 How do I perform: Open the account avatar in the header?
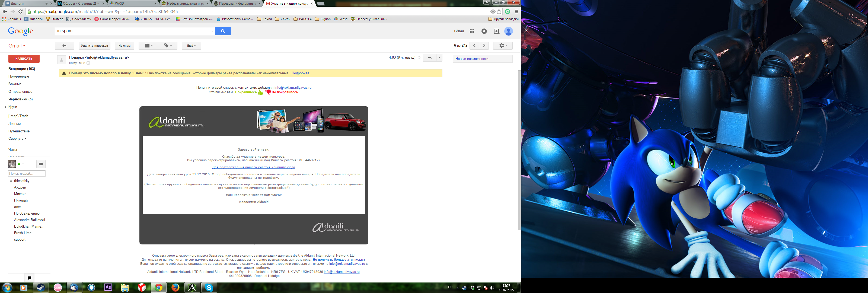509,31
